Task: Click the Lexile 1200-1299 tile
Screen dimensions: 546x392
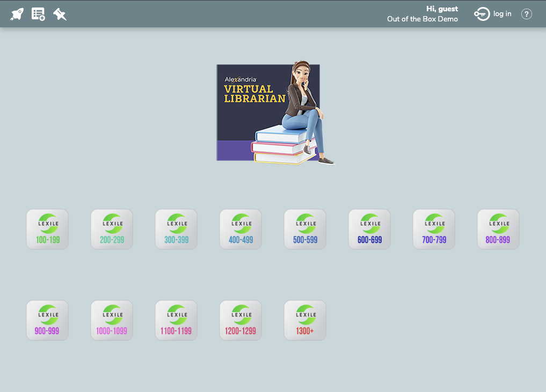Action: point(241,320)
